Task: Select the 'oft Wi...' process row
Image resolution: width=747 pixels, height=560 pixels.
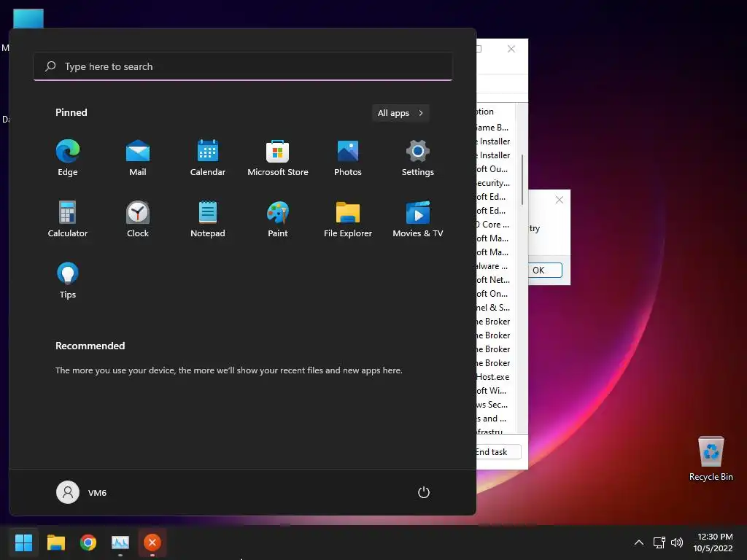Action: 495,391
